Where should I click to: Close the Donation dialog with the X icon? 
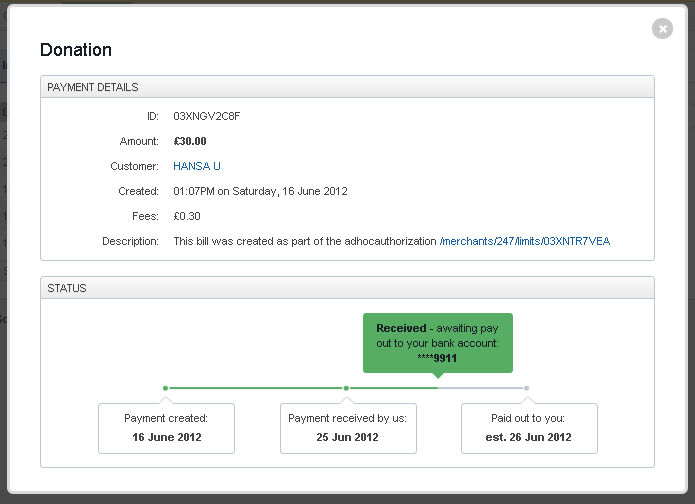pos(662,29)
